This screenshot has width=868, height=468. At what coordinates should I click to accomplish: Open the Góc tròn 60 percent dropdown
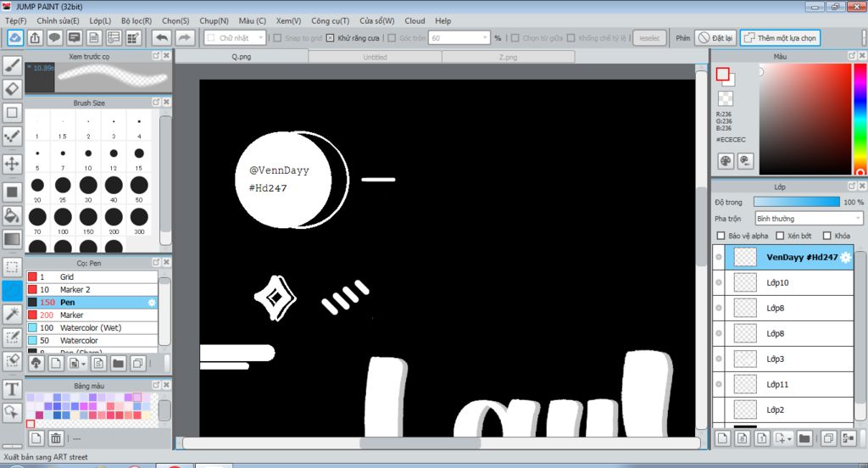coord(459,37)
